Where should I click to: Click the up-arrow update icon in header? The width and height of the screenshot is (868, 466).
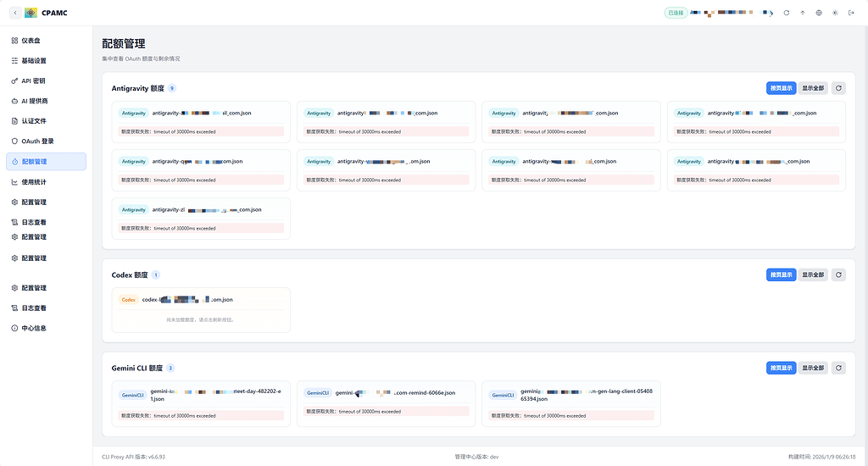click(x=802, y=13)
